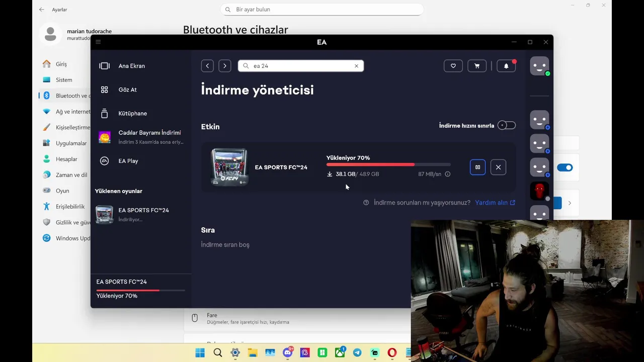Open Settings from the taskbar
This screenshot has height=362, width=644.
(x=235, y=353)
